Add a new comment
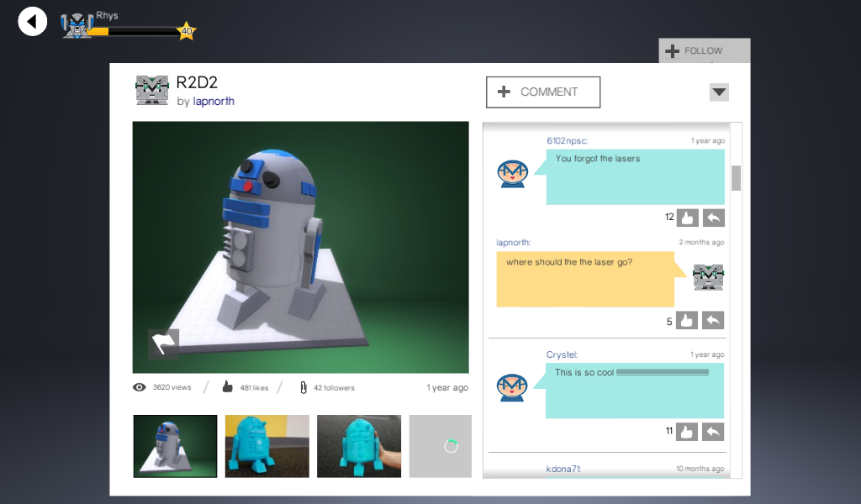 [543, 92]
